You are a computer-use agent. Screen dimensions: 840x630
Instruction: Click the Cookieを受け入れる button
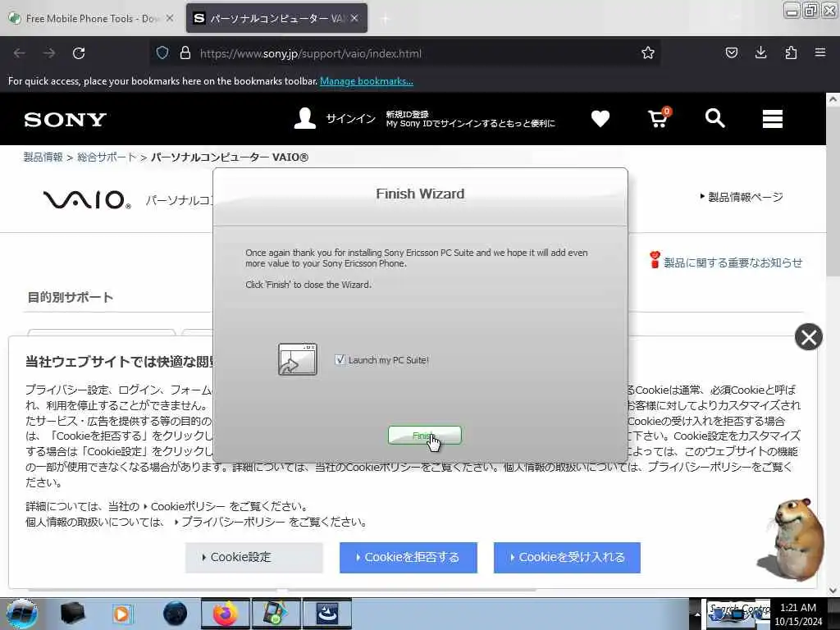tap(567, 557)
